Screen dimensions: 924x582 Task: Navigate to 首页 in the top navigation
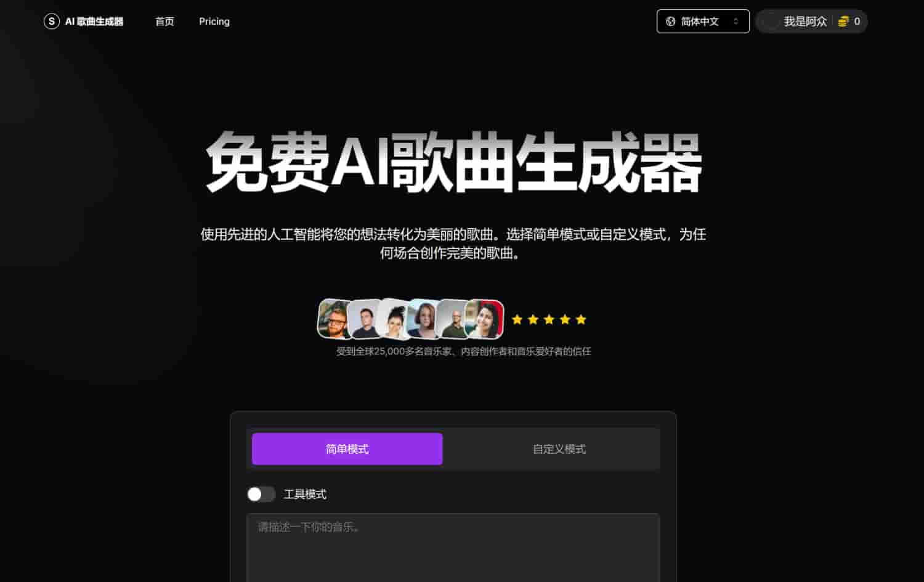(164, 21)
